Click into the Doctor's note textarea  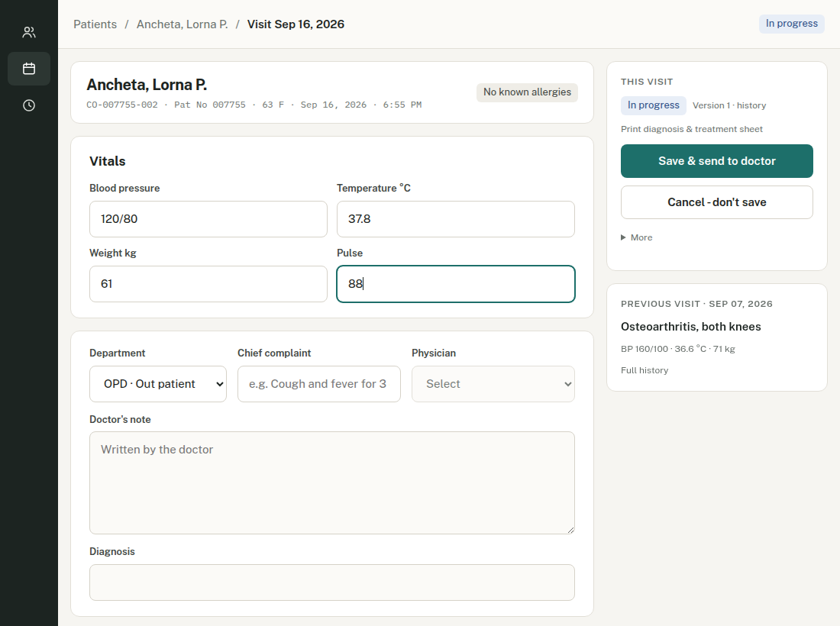tap(332, 483)
